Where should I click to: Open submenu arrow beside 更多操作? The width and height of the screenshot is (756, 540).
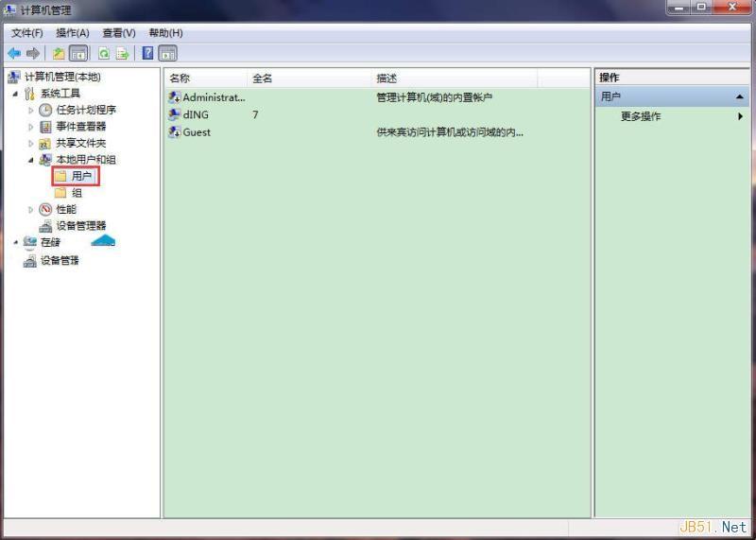(x=740, y=116)
